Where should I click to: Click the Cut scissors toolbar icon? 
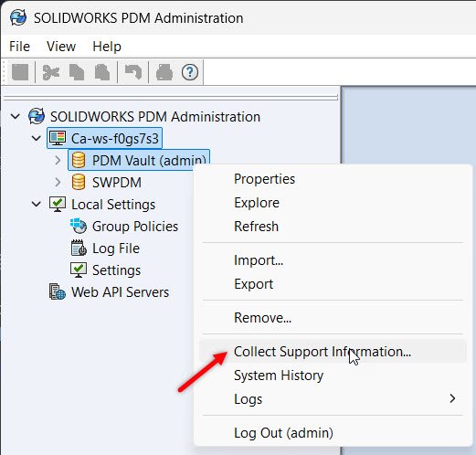tap(51, 72)
